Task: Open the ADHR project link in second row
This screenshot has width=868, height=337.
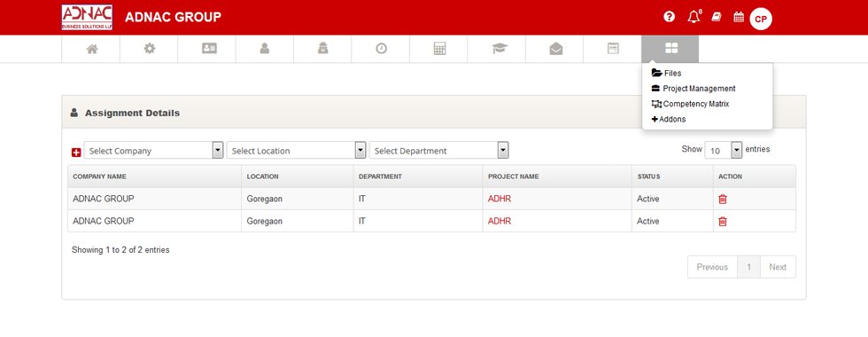Action: (x=500, y=221)
